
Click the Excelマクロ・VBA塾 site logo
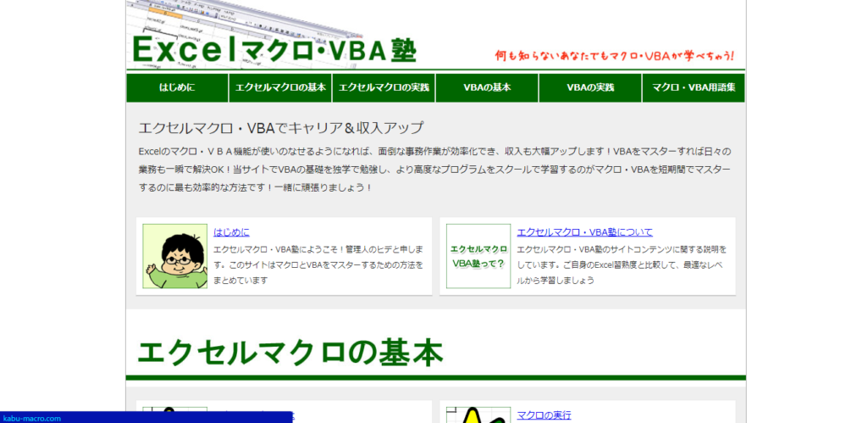pos(274,49)
